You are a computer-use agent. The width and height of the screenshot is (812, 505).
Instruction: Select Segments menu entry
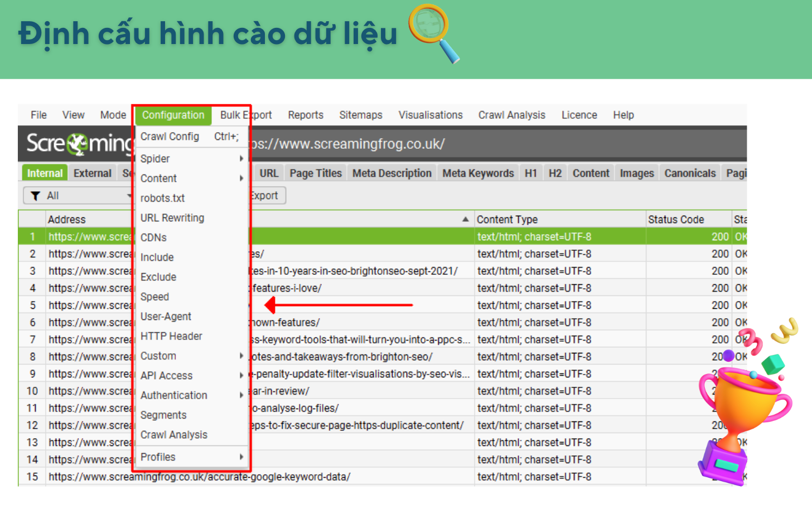click(191, 415)
